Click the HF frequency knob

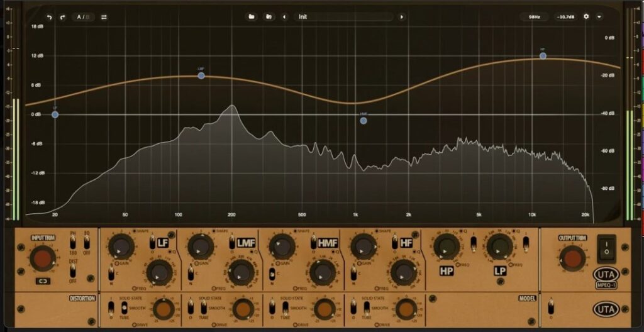pos(404,272)
